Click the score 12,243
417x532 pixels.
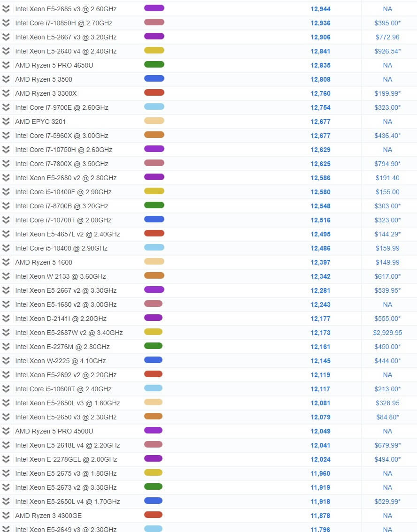pyautogui.click(x=320, y=304)
